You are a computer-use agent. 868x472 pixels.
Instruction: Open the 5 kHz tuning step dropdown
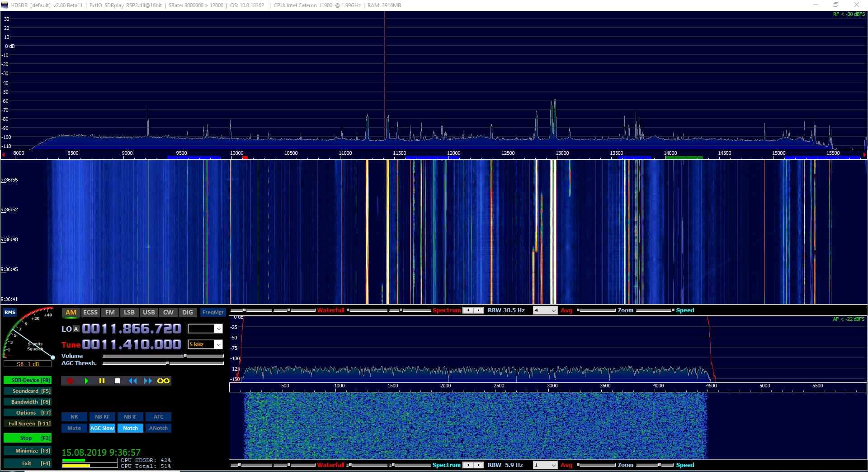click(219, 345)
